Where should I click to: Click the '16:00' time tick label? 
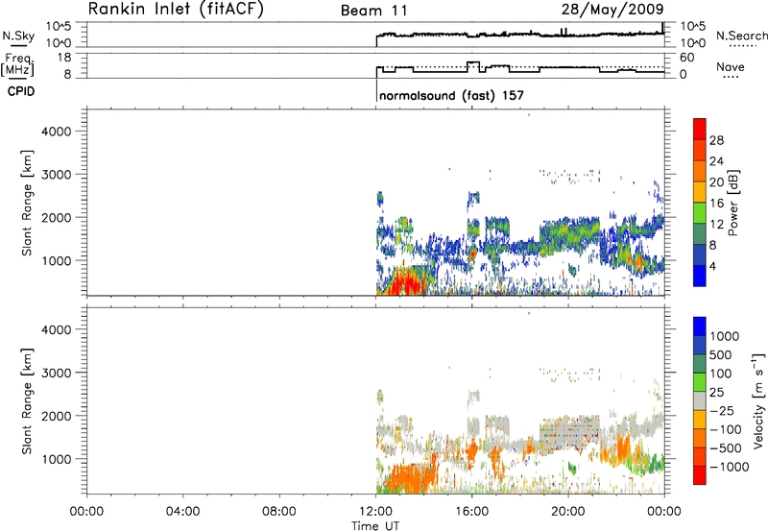(471, 512)
